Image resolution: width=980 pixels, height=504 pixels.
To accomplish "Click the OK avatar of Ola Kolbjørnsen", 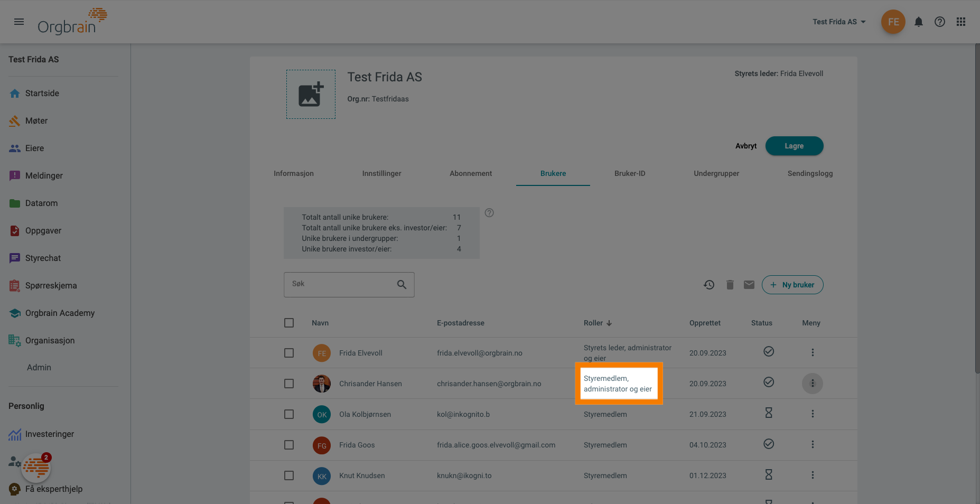I will pyautogui.click(x=322, y=414).
